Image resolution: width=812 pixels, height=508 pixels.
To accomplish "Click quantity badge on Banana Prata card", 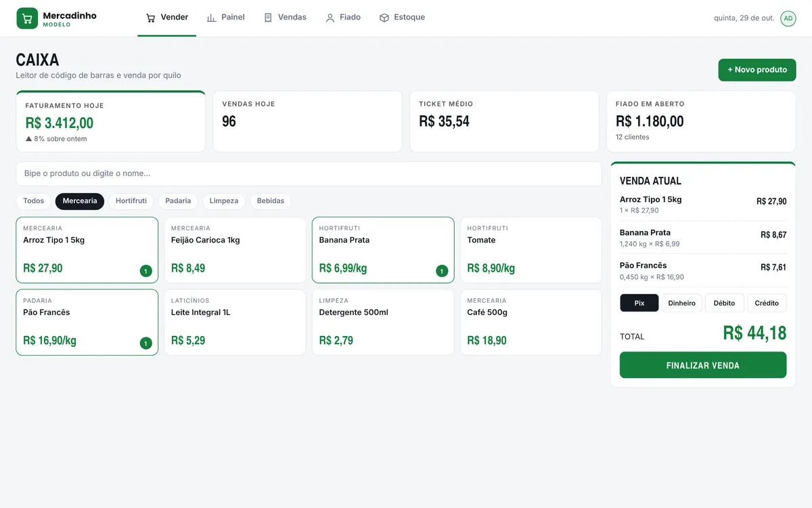I will coord(442,271).
